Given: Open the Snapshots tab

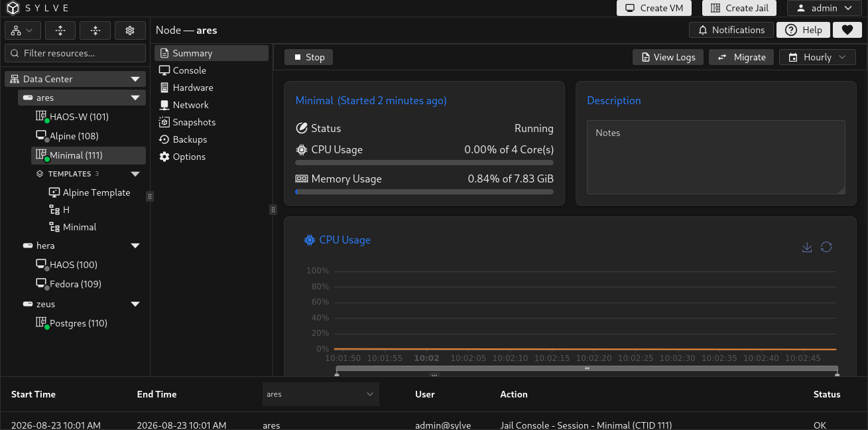Looking at the screenshot, I should click(212, 122).
